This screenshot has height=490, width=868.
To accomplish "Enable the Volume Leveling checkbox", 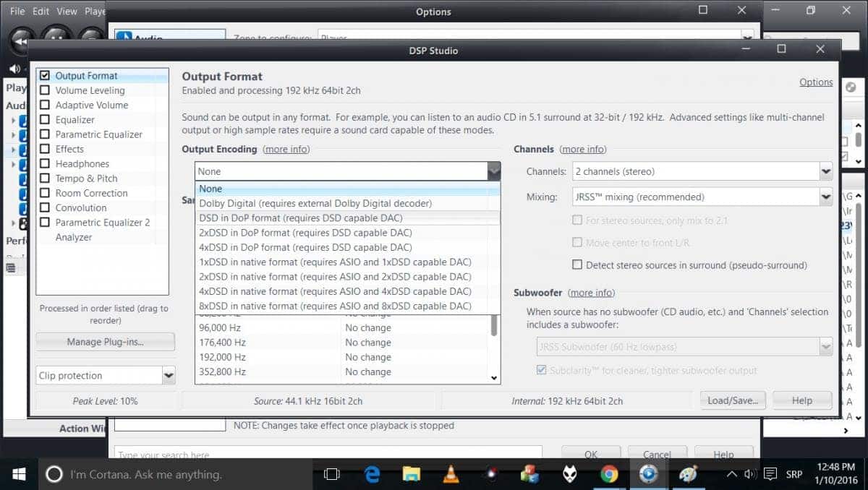I will 45,90.
